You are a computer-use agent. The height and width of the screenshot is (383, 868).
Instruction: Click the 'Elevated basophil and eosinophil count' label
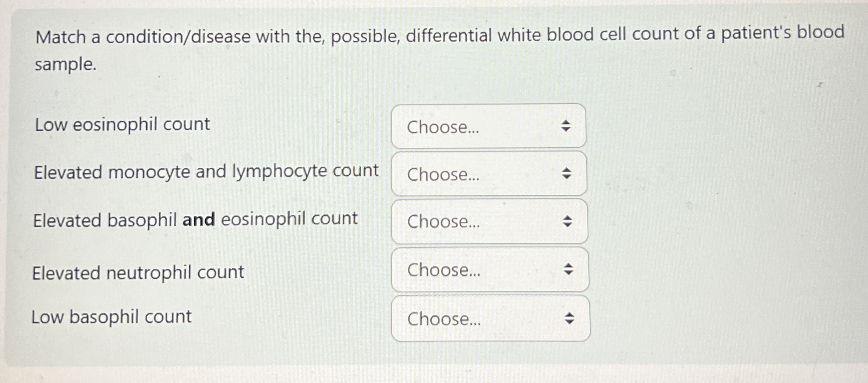coord(195,220)
